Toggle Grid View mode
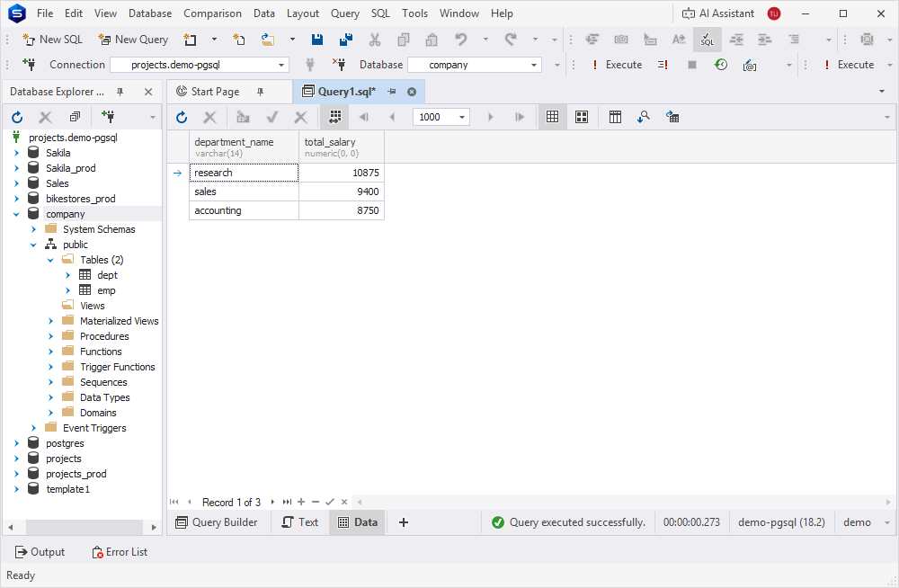This screenshot has height=588, width=899. coord(553,117)
